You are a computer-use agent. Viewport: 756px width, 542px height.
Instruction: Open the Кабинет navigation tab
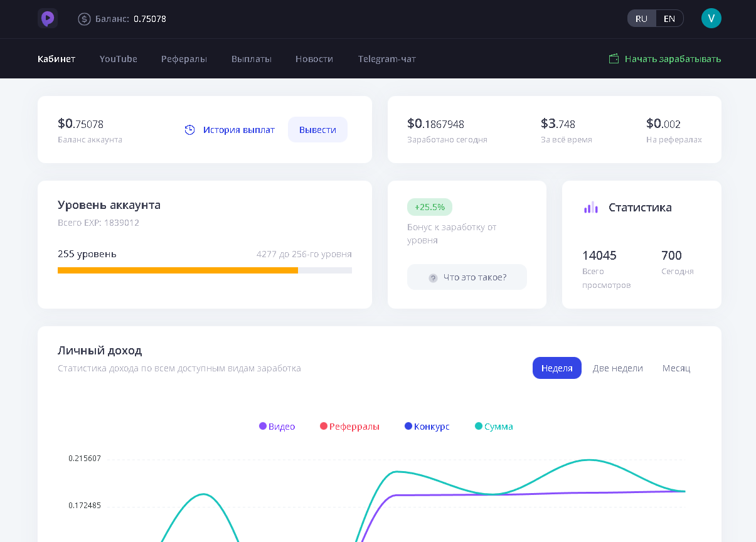pos(56,59)
